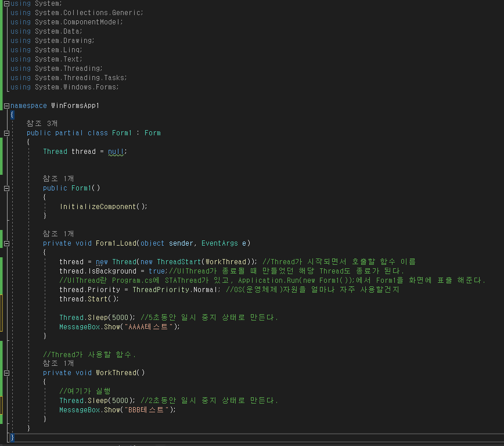
Task: Click the 'using System.Threading;' line
Action: click(x=56, y=69)
